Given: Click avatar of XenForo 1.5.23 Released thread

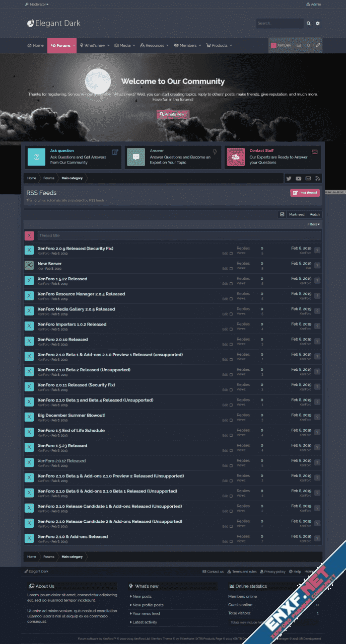Looking at the screenshot, I should [x=29, y=447].
